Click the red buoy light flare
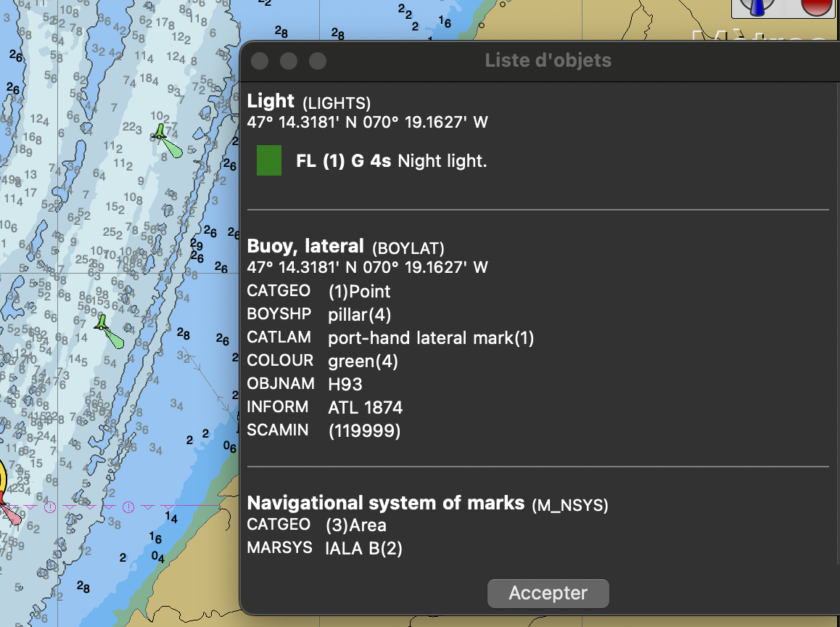Screen dimensions: 840x627 [x=10, y=512]
